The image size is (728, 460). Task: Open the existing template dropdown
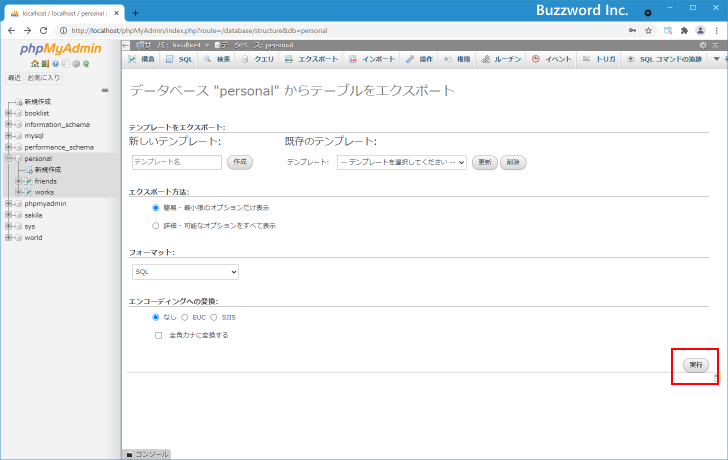tap(402, 162)
